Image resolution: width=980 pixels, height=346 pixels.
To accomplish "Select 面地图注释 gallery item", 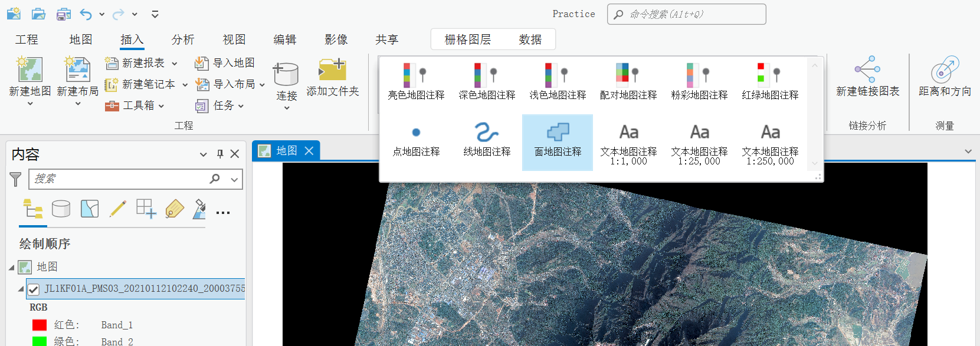I will (558, 142).
